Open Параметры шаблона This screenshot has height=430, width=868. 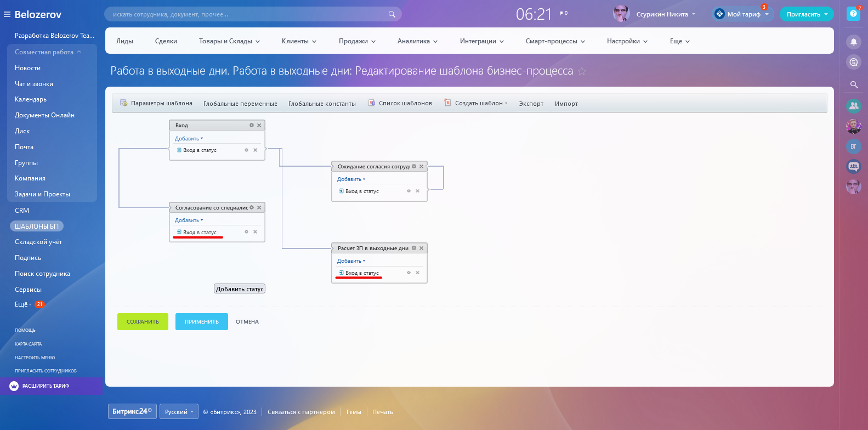point(156,103)
